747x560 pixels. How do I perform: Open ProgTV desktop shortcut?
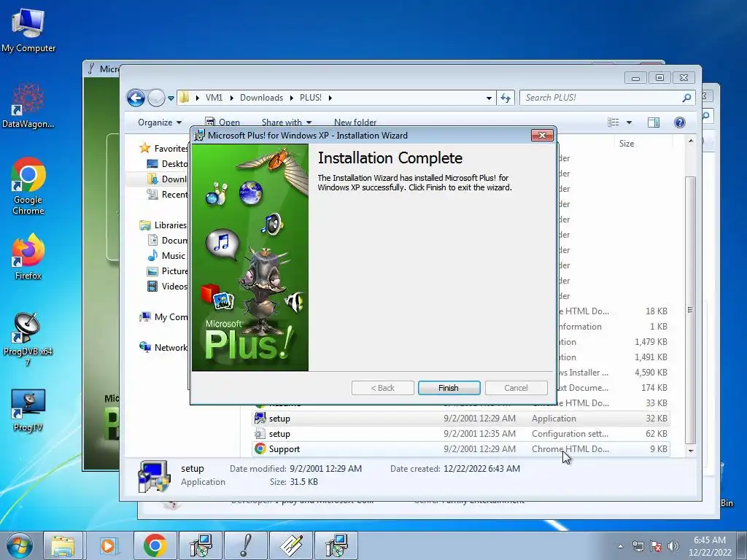pos(28,411)
